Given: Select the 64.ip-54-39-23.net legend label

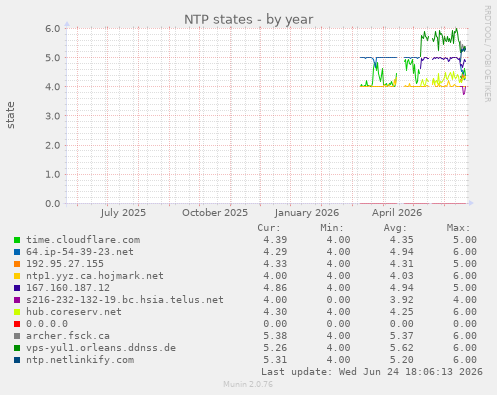Looking at the screenshot, I should (x=80, y=252).
